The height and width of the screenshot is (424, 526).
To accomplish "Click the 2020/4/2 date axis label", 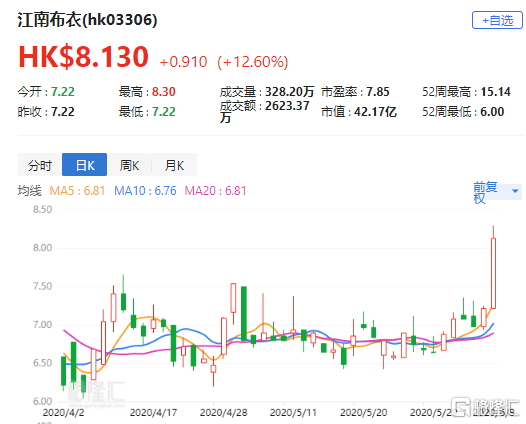I will [x=63, y=413].
